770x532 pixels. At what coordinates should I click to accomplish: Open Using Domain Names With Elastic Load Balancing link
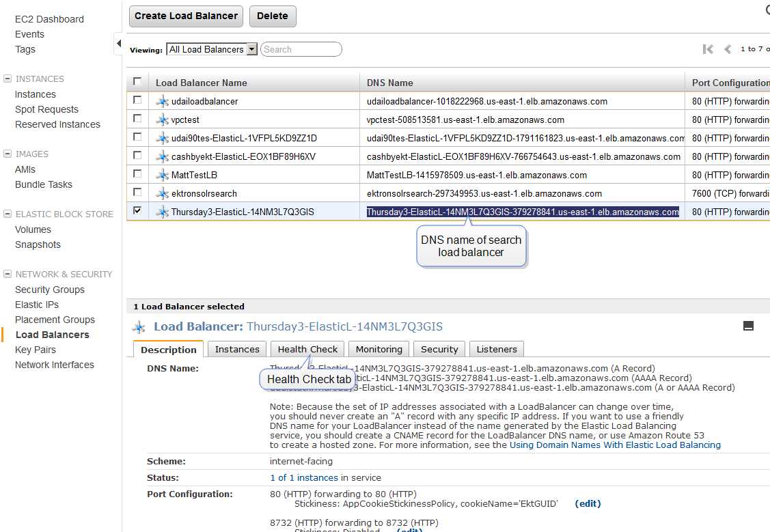615,445
